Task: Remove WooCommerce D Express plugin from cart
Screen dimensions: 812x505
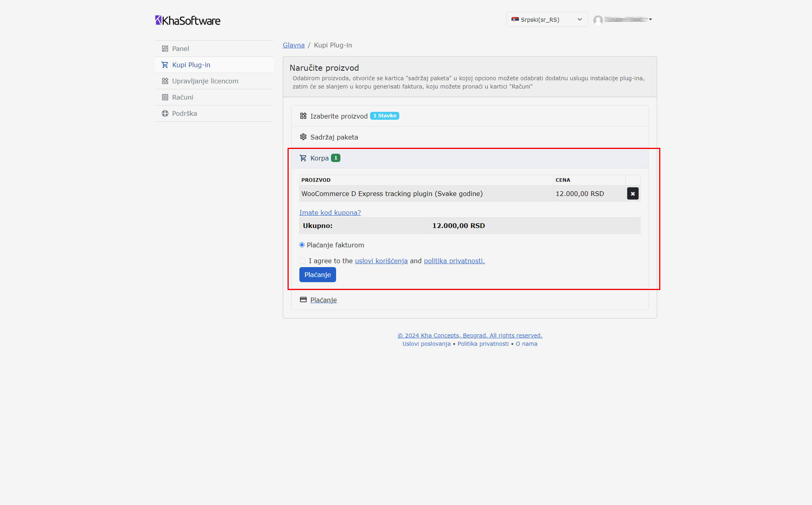Action: click(633, 194)
